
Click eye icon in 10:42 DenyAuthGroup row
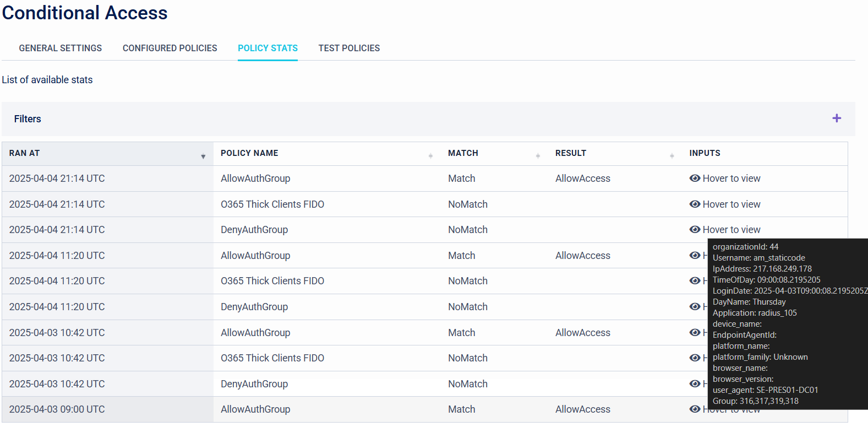click(x=695, y=384)
